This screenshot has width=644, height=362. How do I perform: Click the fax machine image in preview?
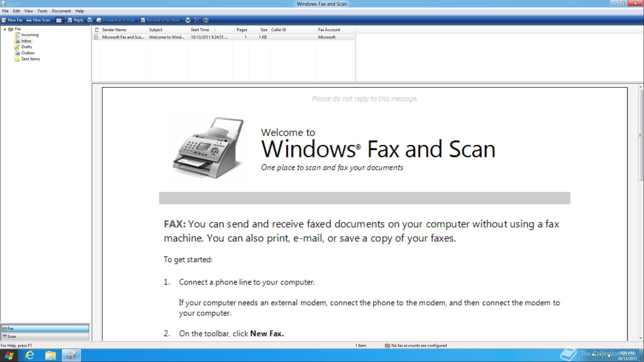click(208, 147)
